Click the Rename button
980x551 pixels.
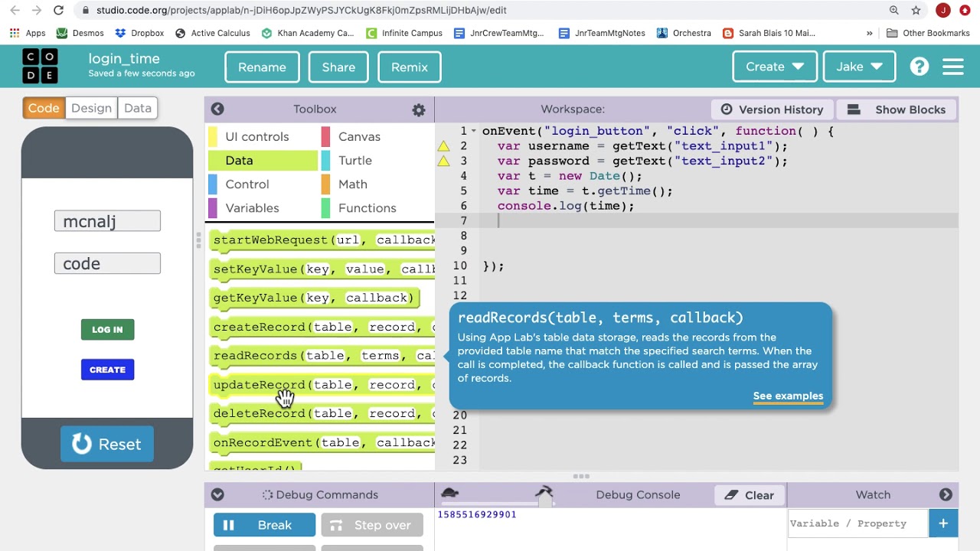[262, 67]
